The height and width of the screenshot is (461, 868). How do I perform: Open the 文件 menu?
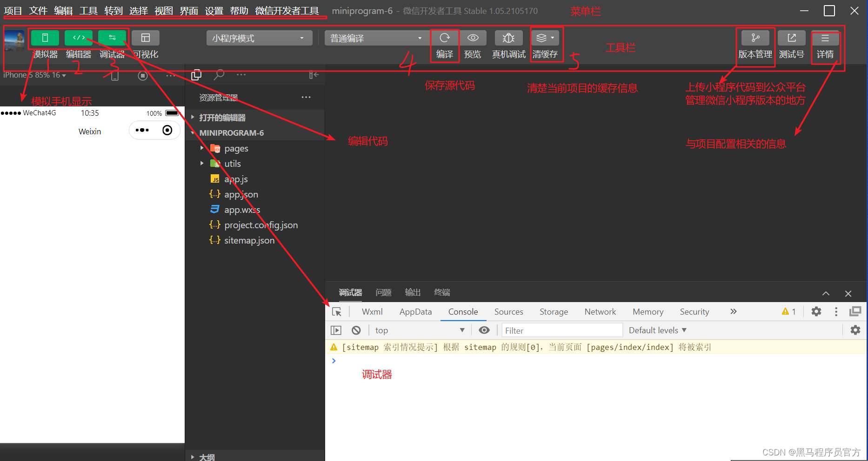point(38,11)
